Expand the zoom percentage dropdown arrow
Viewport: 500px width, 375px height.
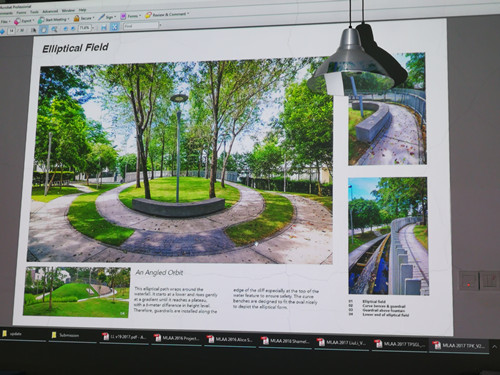coord(93,28)
